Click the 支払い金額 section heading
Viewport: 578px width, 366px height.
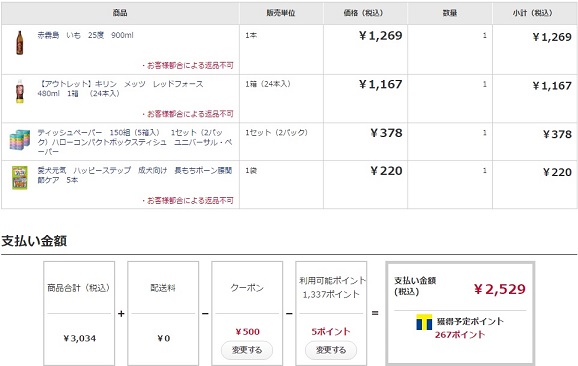click(34, 241)
